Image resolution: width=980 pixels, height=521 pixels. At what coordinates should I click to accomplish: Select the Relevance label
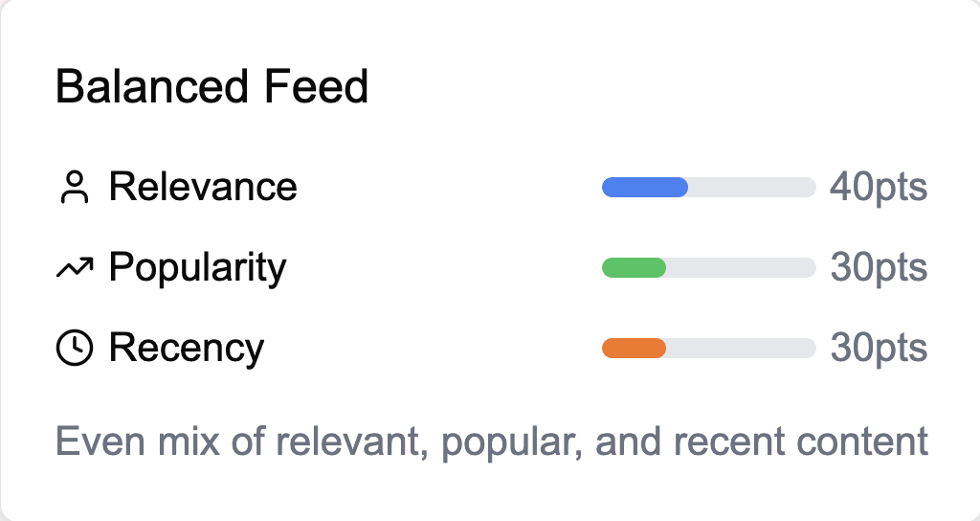(x=203, y=187)
